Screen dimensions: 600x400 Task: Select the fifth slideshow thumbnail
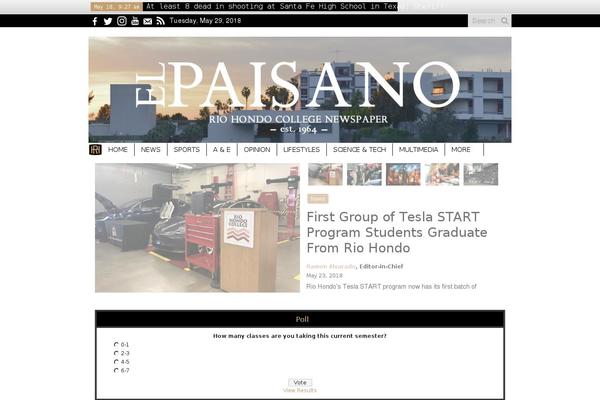481,174
